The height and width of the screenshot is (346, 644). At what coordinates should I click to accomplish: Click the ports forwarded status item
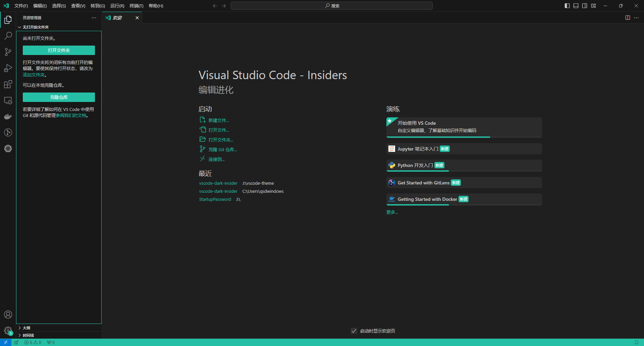click(51, 342)
